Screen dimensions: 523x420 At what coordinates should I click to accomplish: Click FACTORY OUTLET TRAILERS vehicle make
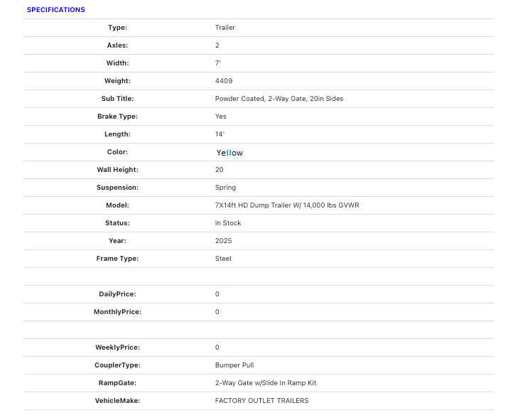pyautogui.click(x=261, y=401)
